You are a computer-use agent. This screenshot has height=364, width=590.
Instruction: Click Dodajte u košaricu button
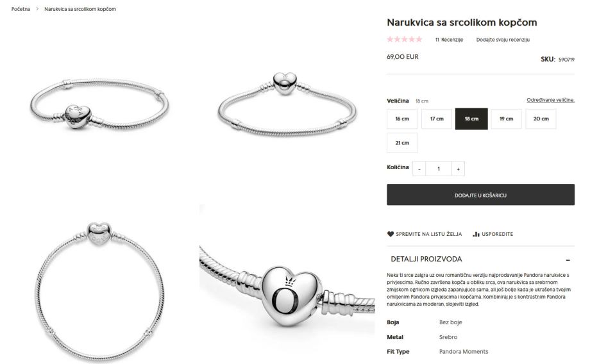tap(480, 195)
